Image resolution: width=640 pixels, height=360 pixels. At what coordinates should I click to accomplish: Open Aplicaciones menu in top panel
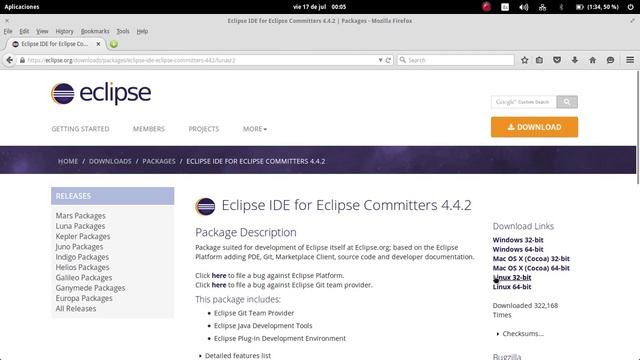tap(22, 7)
